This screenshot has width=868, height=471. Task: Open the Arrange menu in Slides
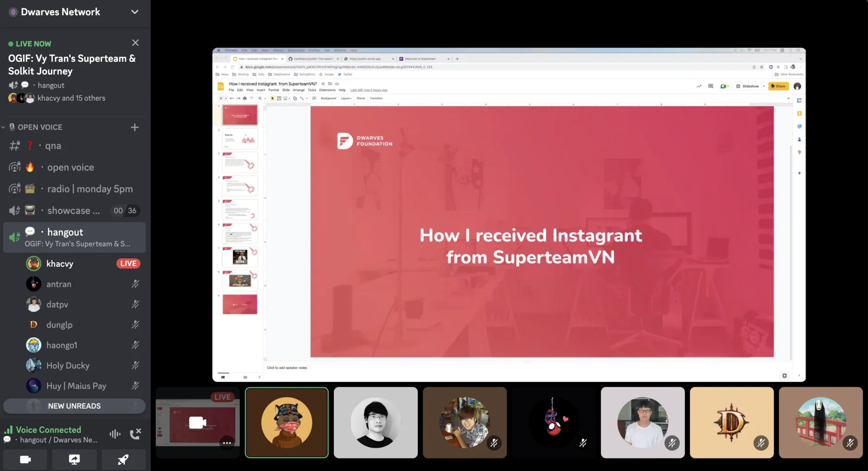[299, 90]
